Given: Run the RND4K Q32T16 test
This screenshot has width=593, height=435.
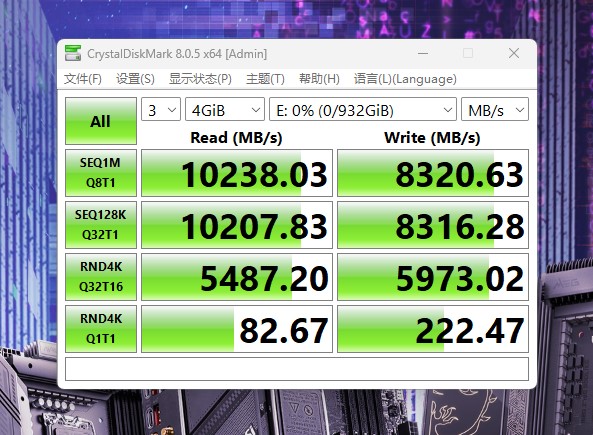Looking at the screenshot, I should (x=101, y=277).
